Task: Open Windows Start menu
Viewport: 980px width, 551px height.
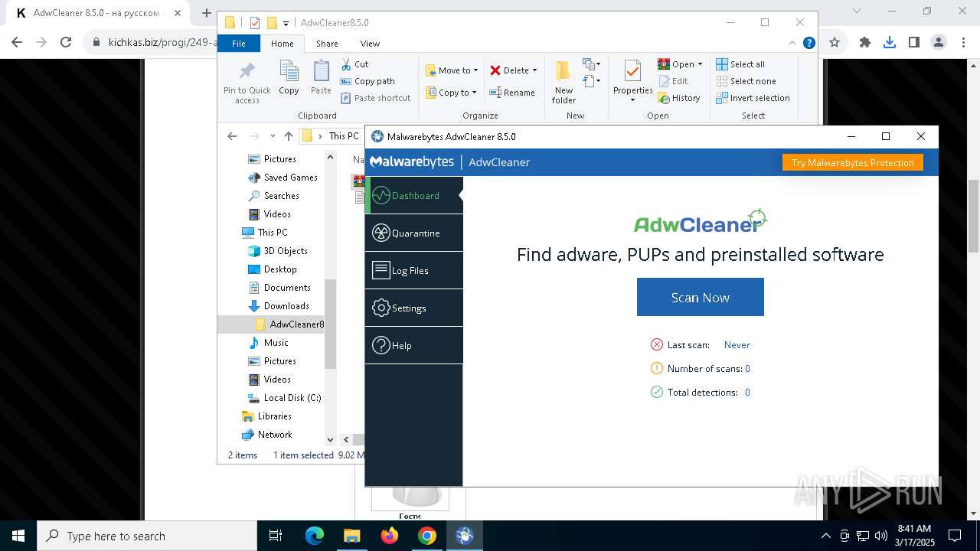Action: (18, 536)
